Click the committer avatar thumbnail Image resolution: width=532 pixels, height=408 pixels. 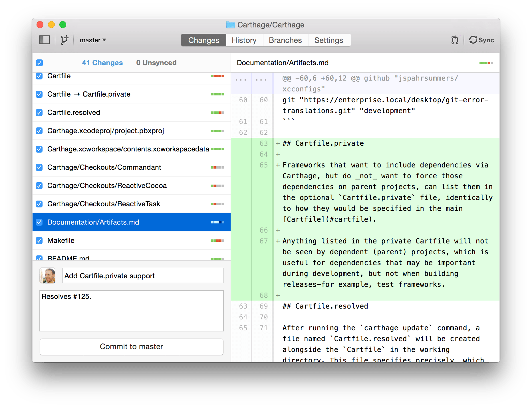pyautogui.click(x=47, y=276)
